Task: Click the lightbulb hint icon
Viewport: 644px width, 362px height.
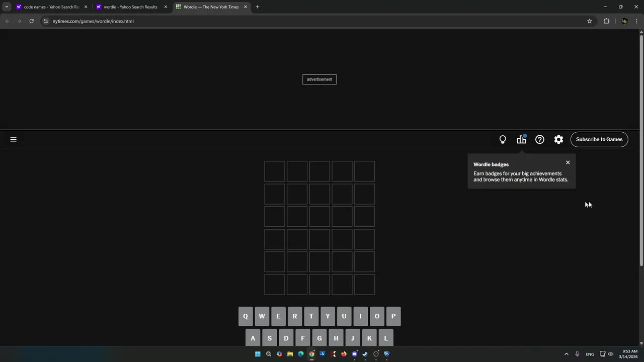Action: (x=503, y=140)
